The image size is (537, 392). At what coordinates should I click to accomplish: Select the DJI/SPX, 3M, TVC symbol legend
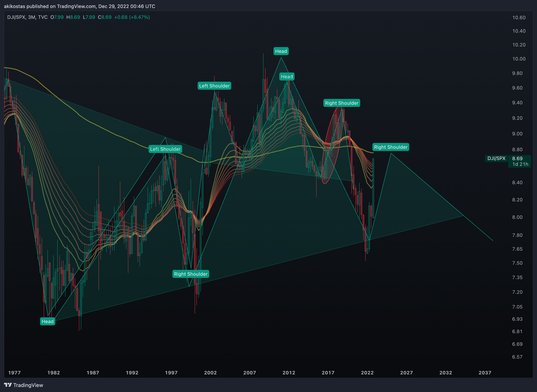[x=27, y=17]
